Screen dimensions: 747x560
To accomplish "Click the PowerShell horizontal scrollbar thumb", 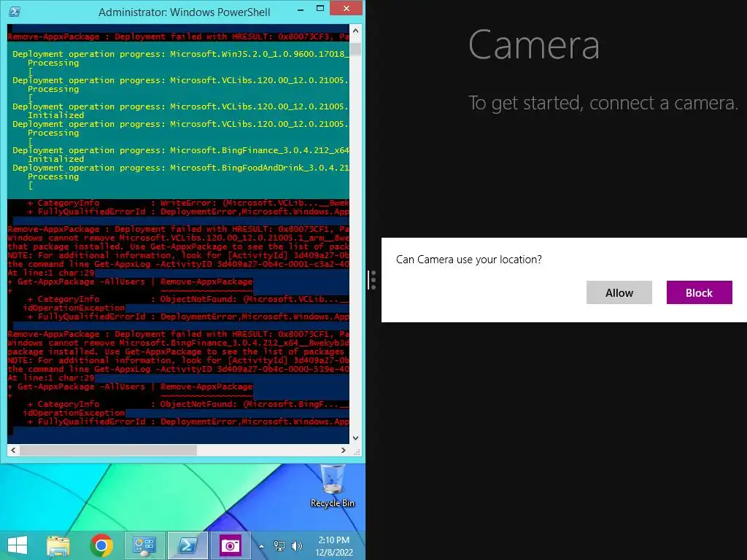I will (x=108, y=450).
